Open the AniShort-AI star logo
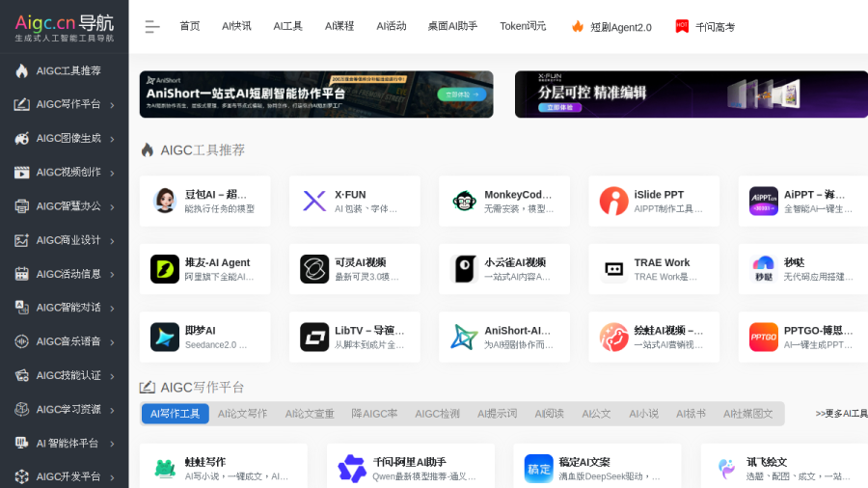The width and height of the screenshot is (868, 488). tap(465, 337)
